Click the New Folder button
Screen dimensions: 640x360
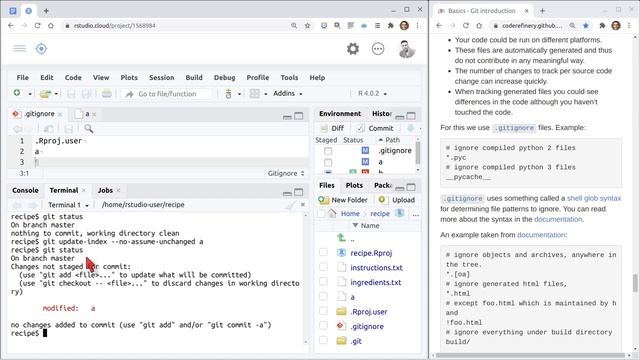tap(343, 200)
